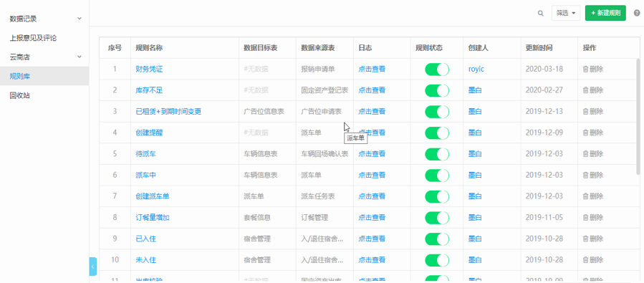This screenshot has height=283, width=644.
Task: Open creator royic profile link
Action: pos(476,69)
